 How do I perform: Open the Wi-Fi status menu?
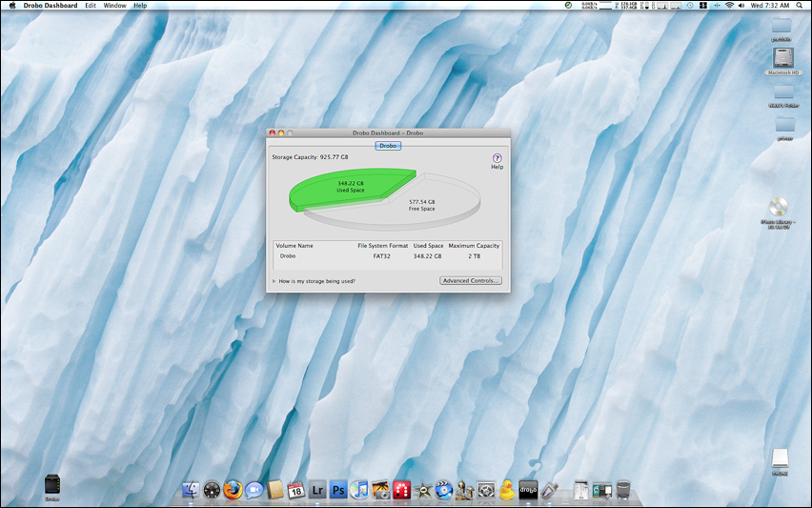click(x=729, y=5)
